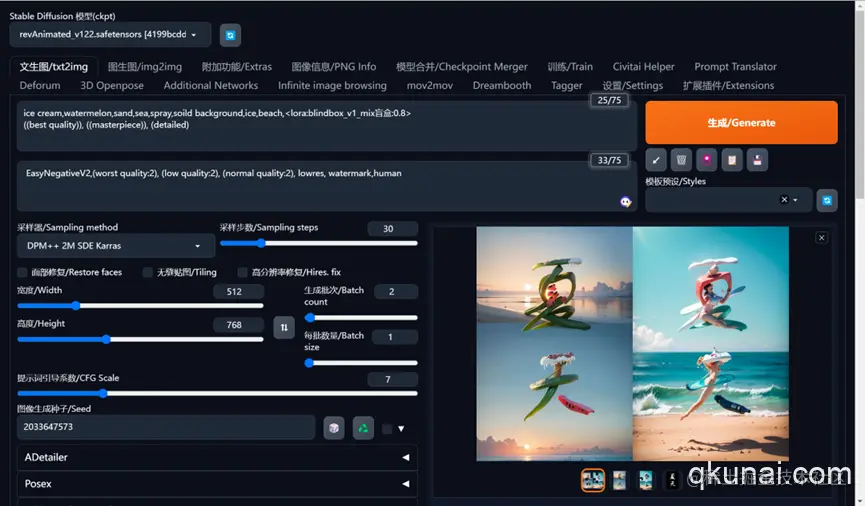
Task: Reuse last seed with the recycle icon
Action: coord(363,428)
